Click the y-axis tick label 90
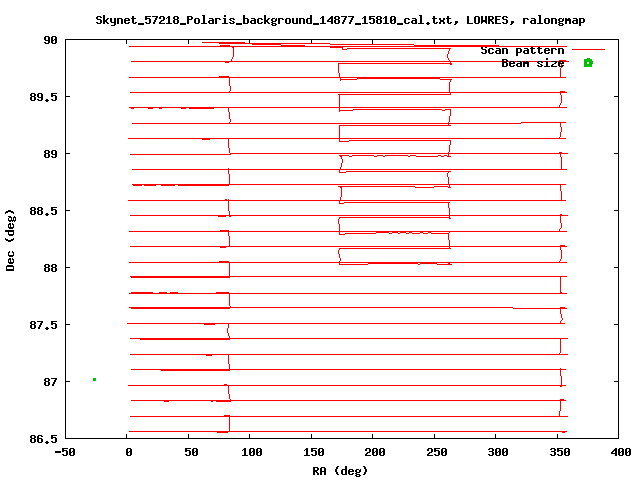640x480 pixels. [50, 40]
